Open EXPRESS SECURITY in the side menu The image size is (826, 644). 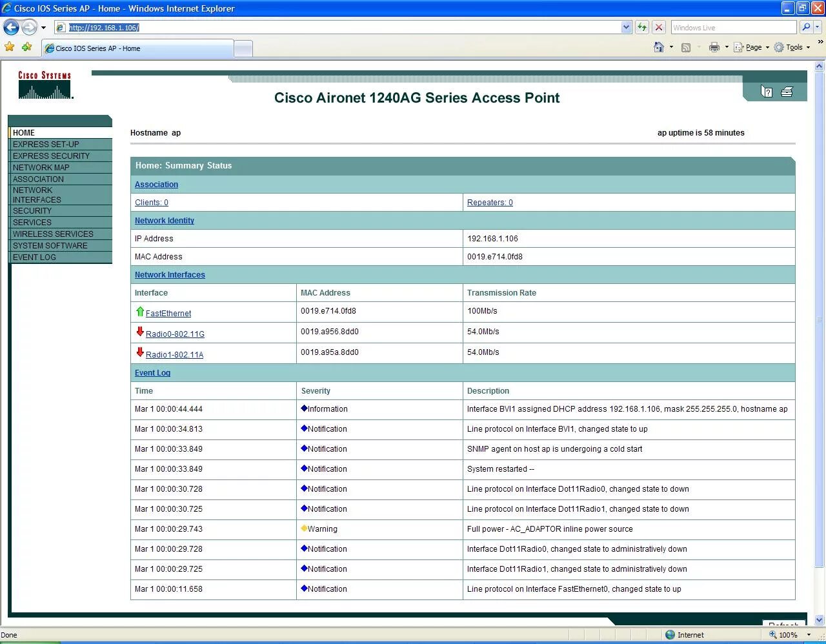coord(61,156)
